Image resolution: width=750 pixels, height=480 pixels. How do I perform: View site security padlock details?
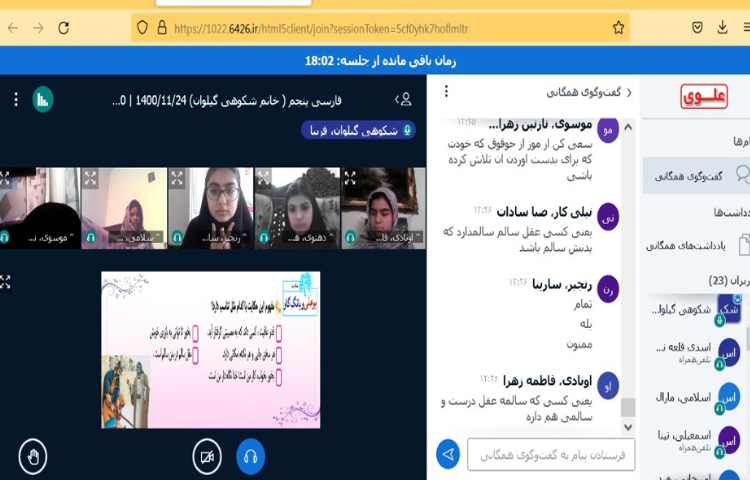pyautogui.click(x=162, y=27)
